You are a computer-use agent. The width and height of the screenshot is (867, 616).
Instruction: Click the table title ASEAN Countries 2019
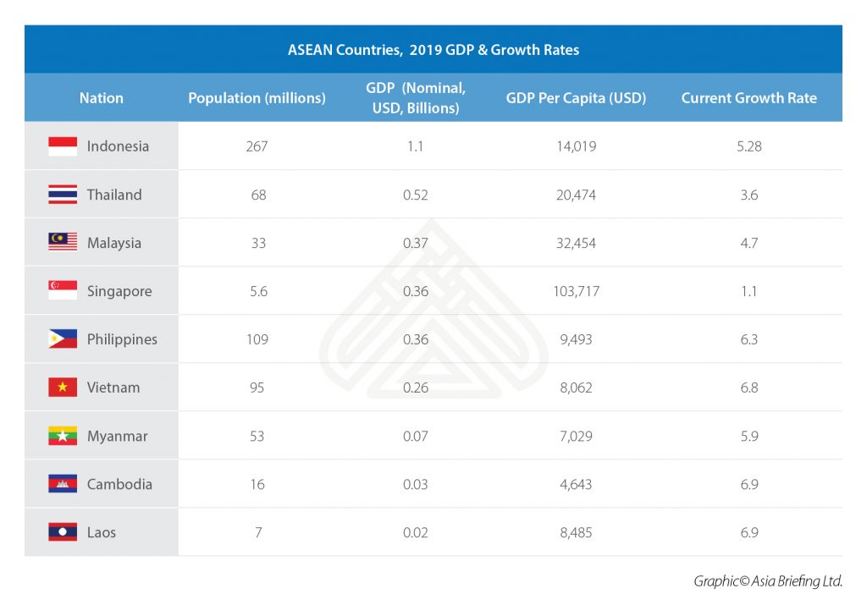433,50
